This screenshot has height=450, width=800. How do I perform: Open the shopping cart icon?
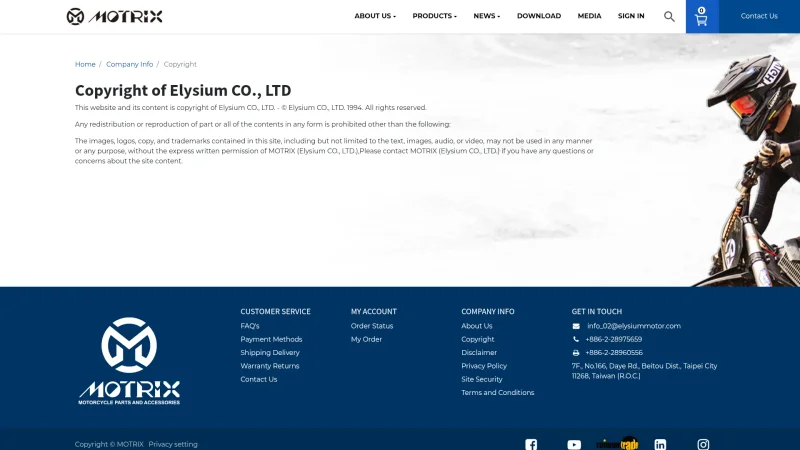coord(702,17)
